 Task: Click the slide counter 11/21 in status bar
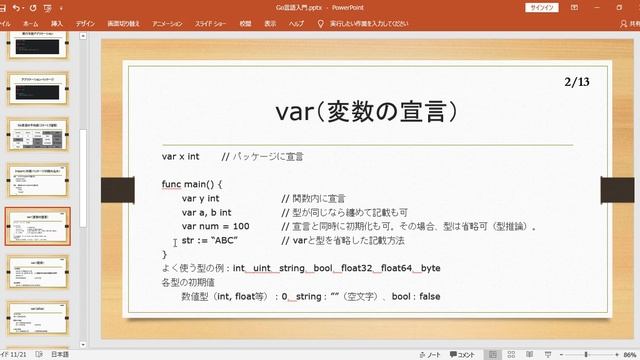[13, 355]
